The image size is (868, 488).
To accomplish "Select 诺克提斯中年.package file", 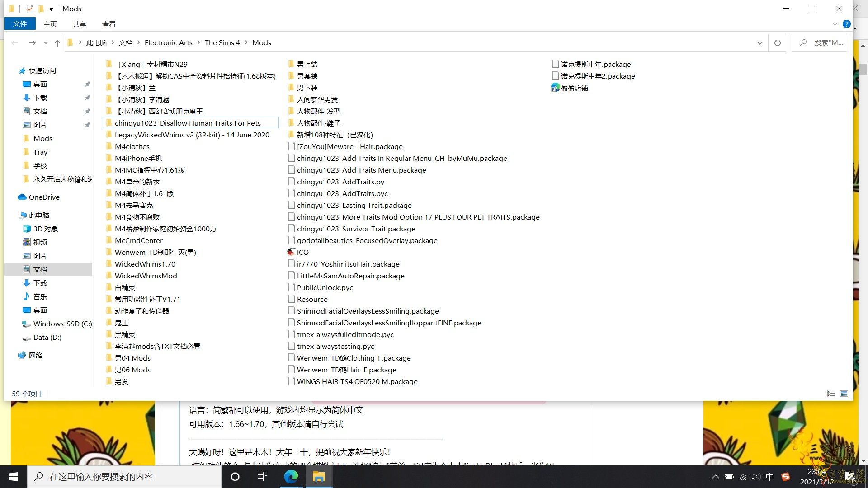I will tap(596, 65).
